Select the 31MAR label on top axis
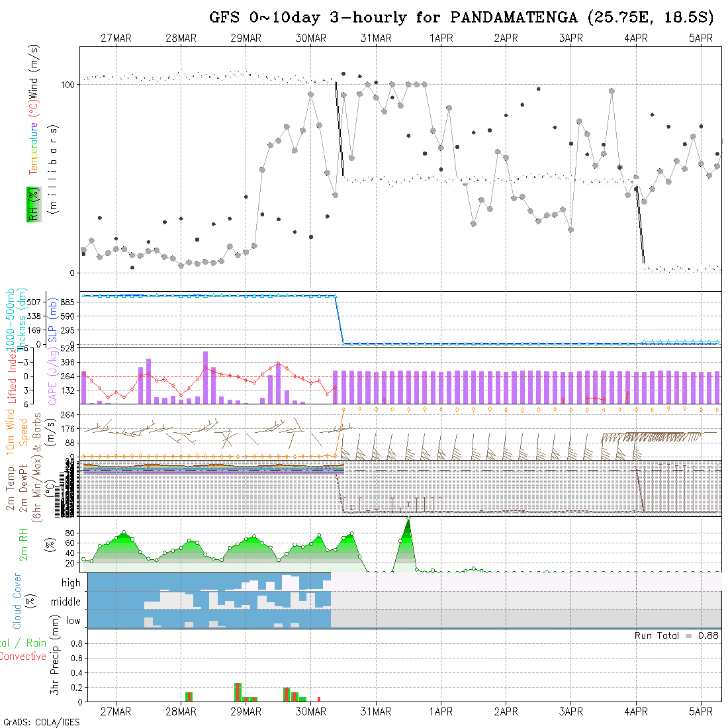Viewport: 728px width, 728px height. [x=376, y=38]
